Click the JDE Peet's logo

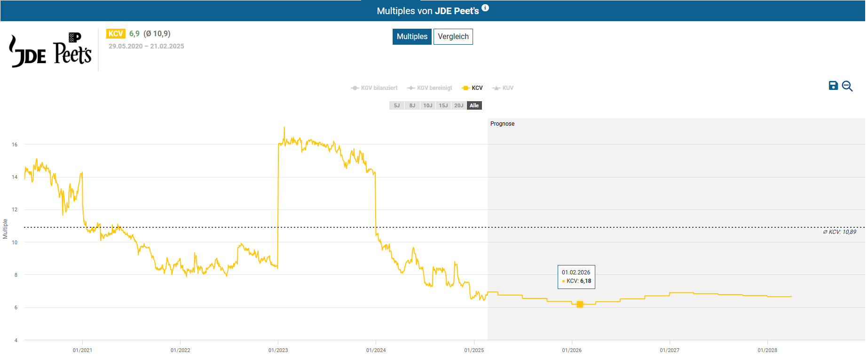click(50, 50)
